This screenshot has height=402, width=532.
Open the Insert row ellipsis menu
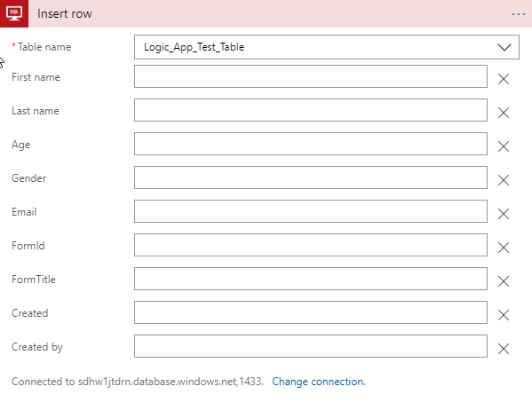pos(518,14)
